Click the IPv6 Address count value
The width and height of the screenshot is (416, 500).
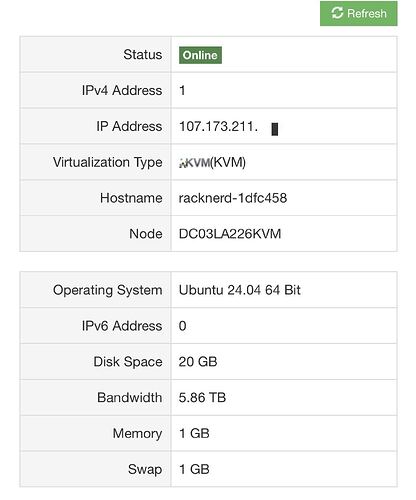[x=182, y=326]
